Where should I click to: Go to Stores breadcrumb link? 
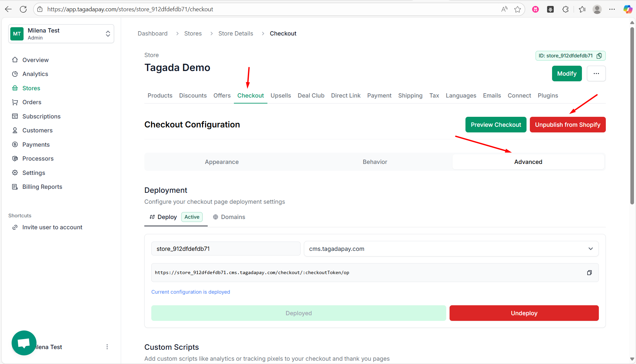(193, 34)
